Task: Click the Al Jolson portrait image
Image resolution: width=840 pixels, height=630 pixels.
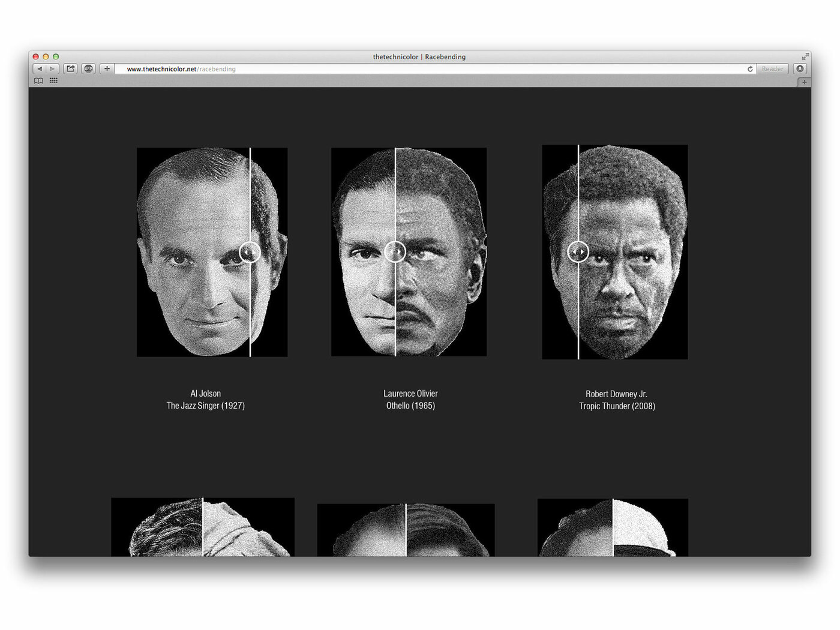Action: (x=212, y=252)
